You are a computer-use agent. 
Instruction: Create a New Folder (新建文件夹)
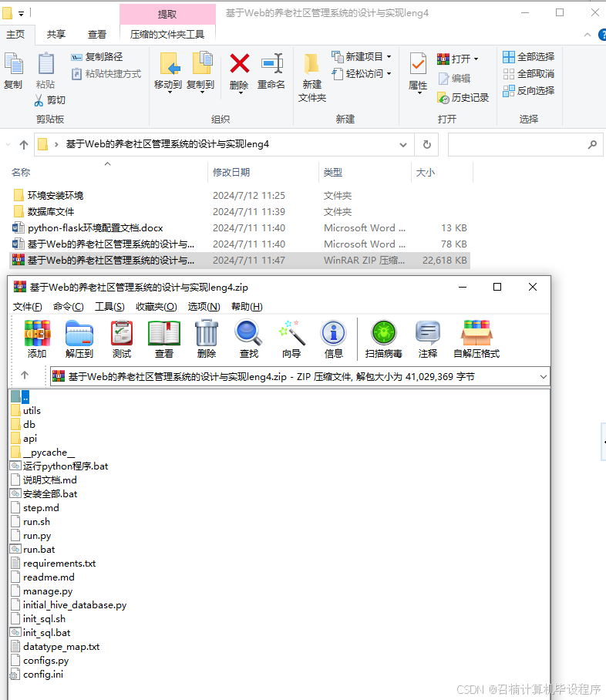point(312,77)
